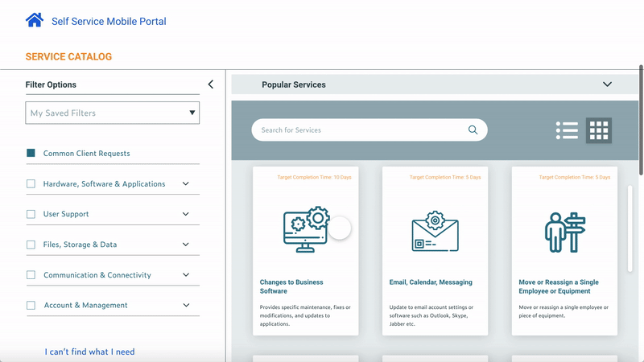Expand the Account & Management category
This screenshot has width=644, height=362.
point(186,306)
